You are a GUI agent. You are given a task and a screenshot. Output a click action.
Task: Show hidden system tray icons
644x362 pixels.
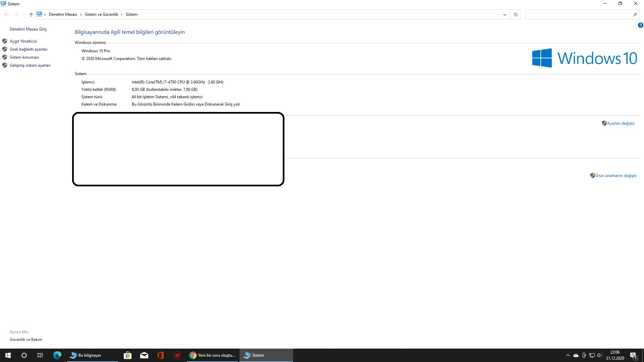568,355
